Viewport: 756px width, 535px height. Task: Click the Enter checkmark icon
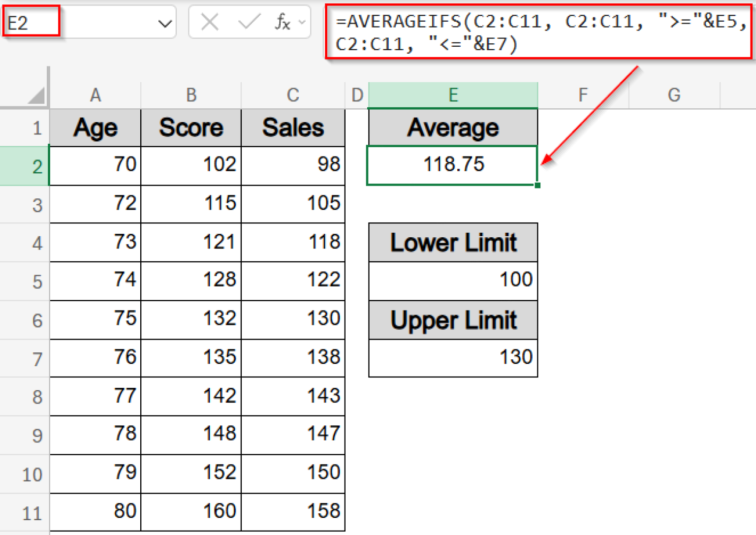coord(249,22)
